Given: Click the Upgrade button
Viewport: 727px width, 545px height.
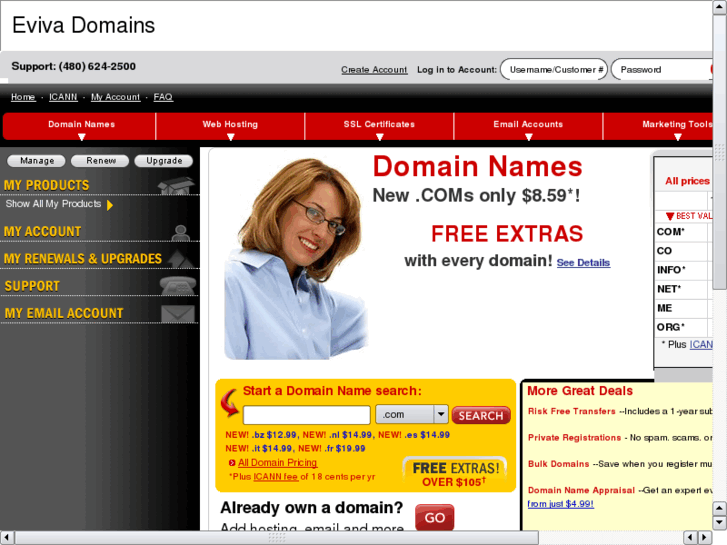Looking at the screenshot, I should click(x=164, y=160).
